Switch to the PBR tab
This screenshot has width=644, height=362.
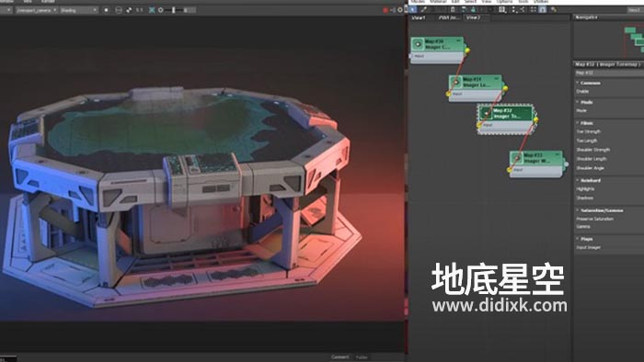449,18
